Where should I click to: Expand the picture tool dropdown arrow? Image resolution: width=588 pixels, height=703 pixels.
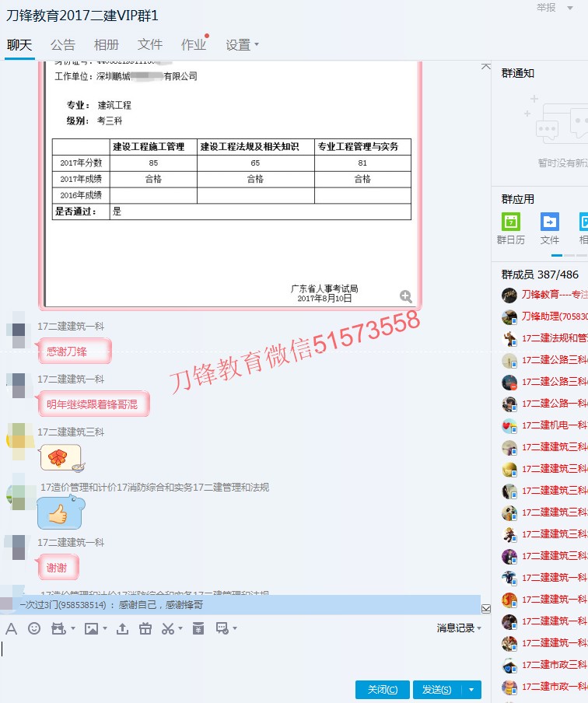coord(105,628)
